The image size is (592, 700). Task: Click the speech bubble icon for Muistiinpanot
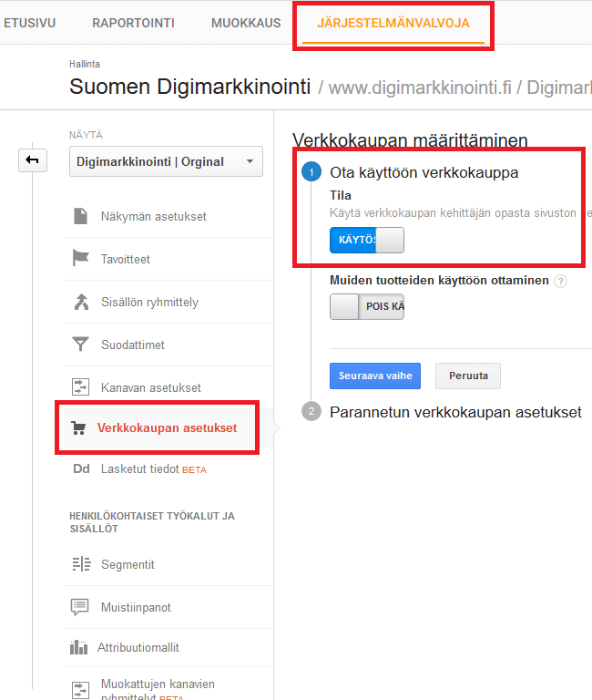(80, 607)
